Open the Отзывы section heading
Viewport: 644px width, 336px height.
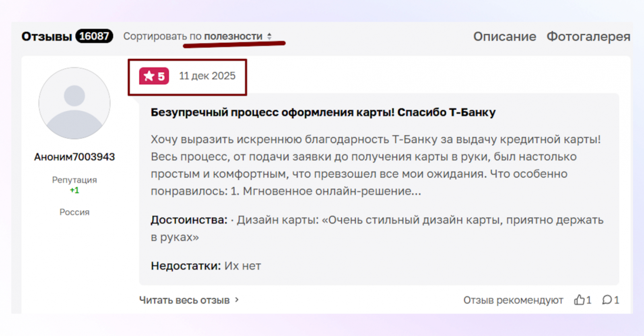coord(47,36)
